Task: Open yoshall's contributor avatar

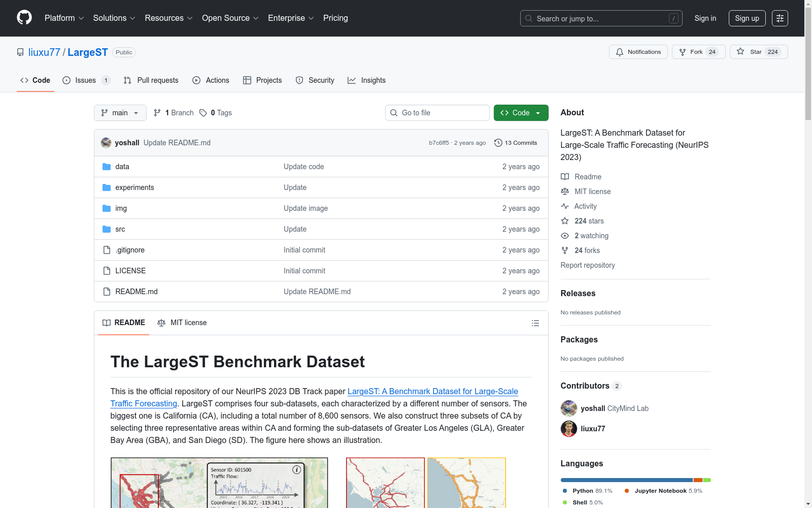Action: [569, 408]
